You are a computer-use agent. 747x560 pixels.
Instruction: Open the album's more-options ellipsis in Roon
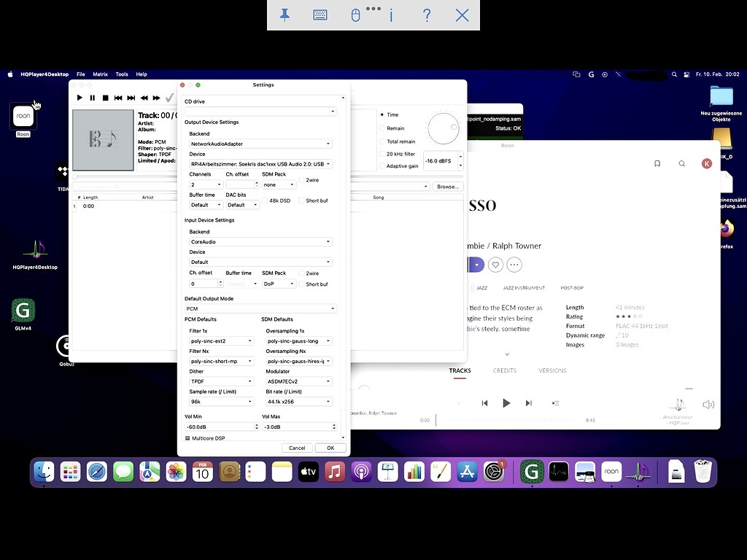(514, 265)
